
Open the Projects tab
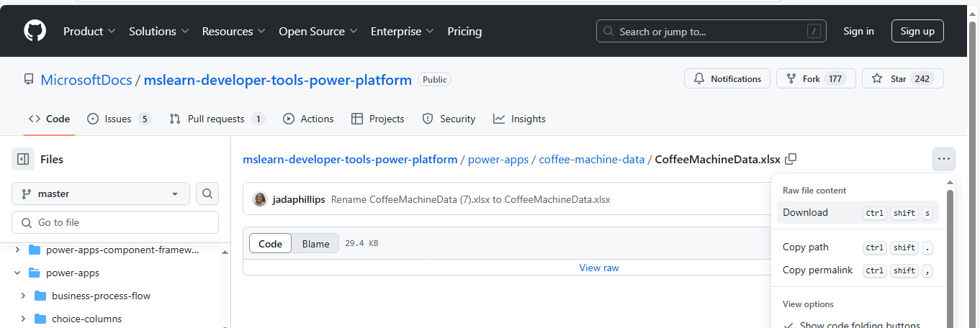point(377,119)
